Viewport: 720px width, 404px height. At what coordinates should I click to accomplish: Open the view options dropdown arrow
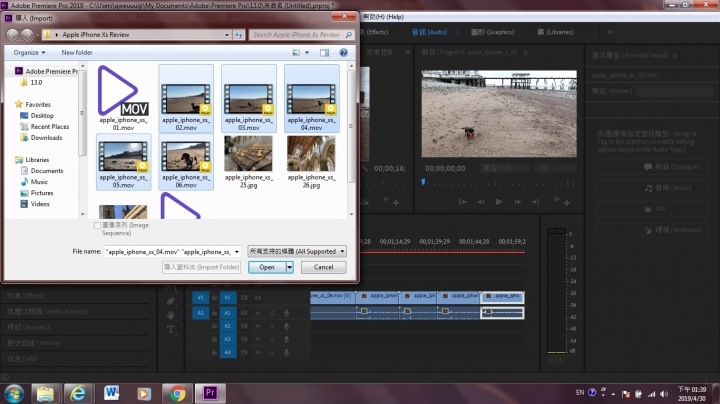[307, 53]
